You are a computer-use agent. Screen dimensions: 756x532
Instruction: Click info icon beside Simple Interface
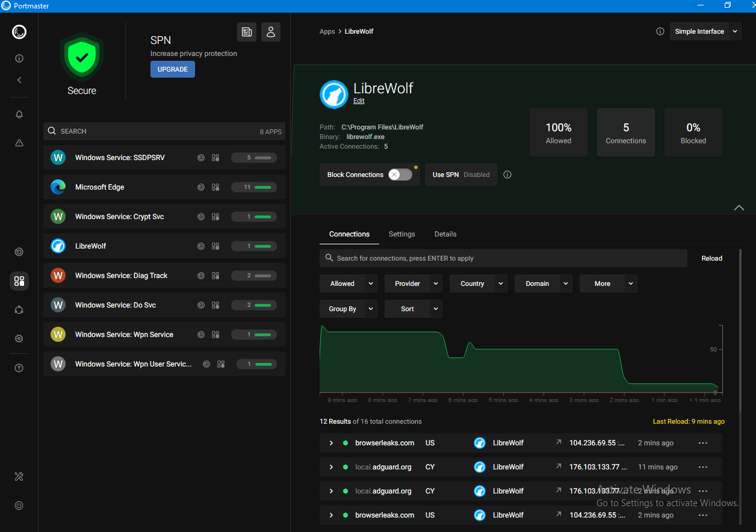tap(660, 31)
